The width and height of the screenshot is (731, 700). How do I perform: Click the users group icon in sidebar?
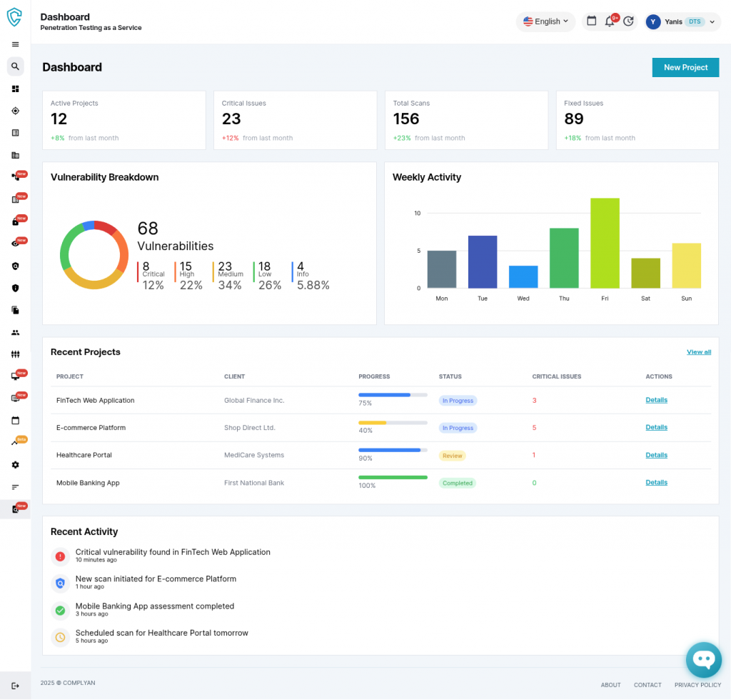15,332
